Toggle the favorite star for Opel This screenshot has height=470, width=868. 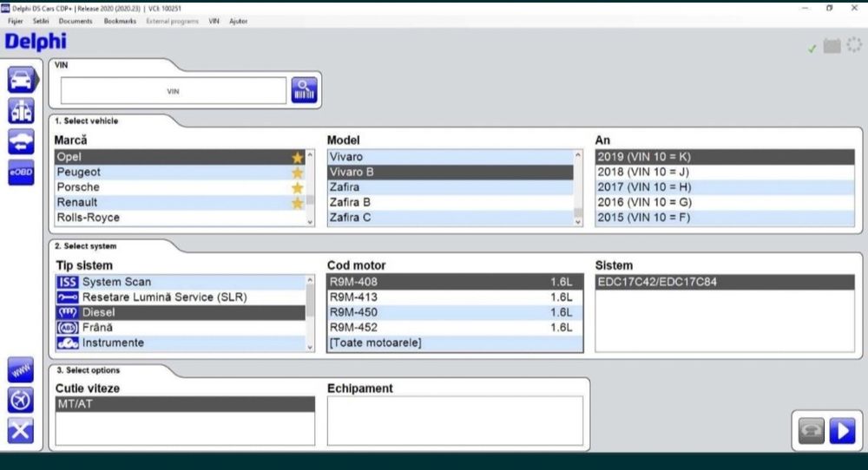297,158
